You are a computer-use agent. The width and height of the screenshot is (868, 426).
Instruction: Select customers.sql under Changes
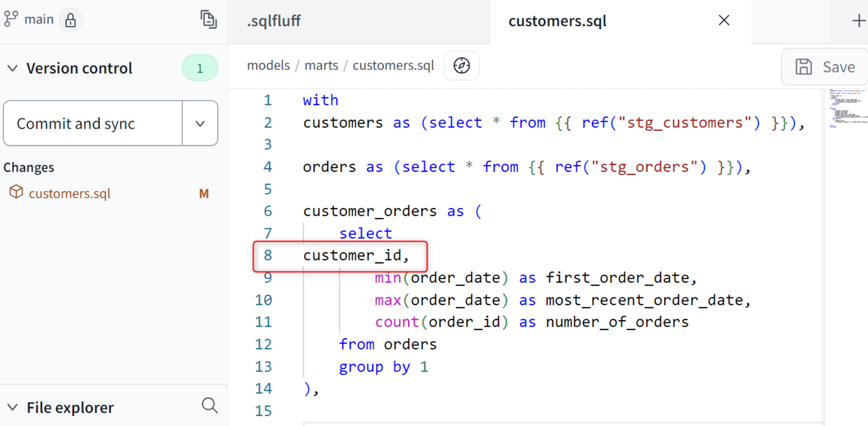(69, 193)
